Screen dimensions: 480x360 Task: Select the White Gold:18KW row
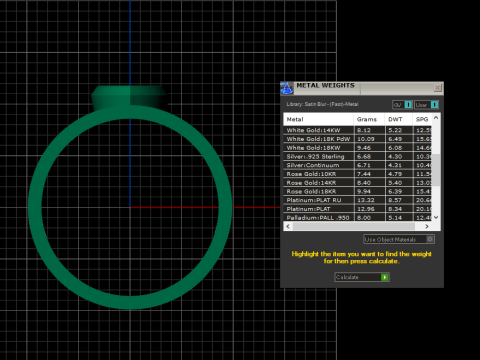358,148
